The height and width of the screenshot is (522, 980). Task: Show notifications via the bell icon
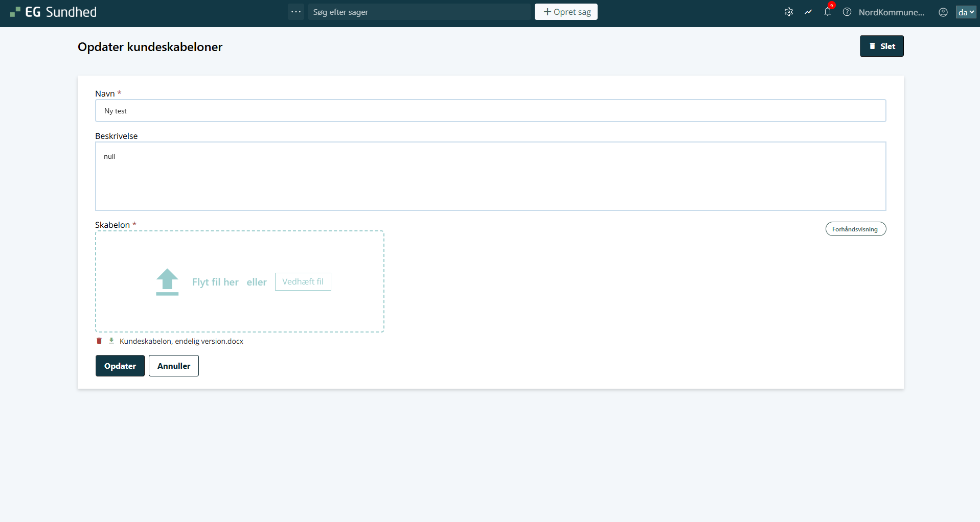pos(828,12)
